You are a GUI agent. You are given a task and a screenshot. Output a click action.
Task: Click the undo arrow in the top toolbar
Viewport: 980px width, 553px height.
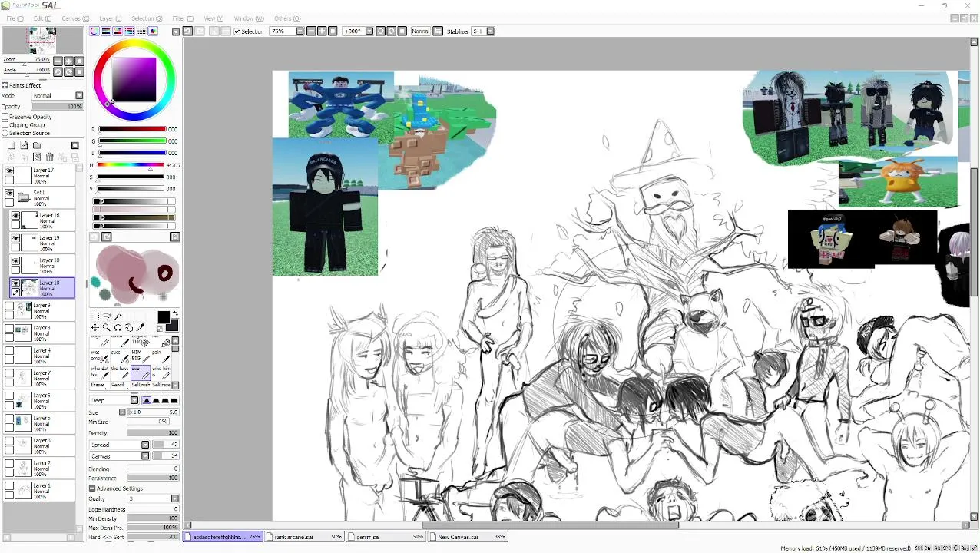click(x=187, y=31)
